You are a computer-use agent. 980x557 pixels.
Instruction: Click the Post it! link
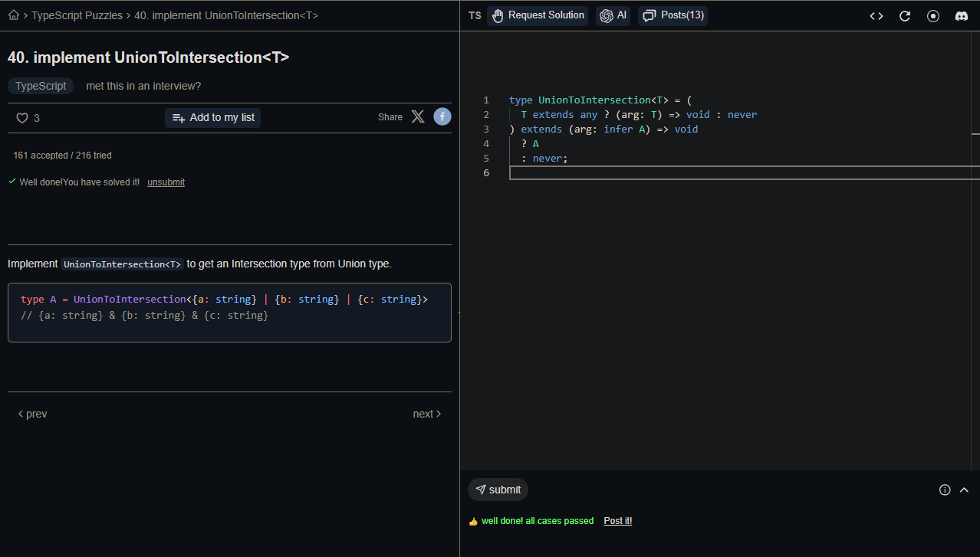(617, 521)
